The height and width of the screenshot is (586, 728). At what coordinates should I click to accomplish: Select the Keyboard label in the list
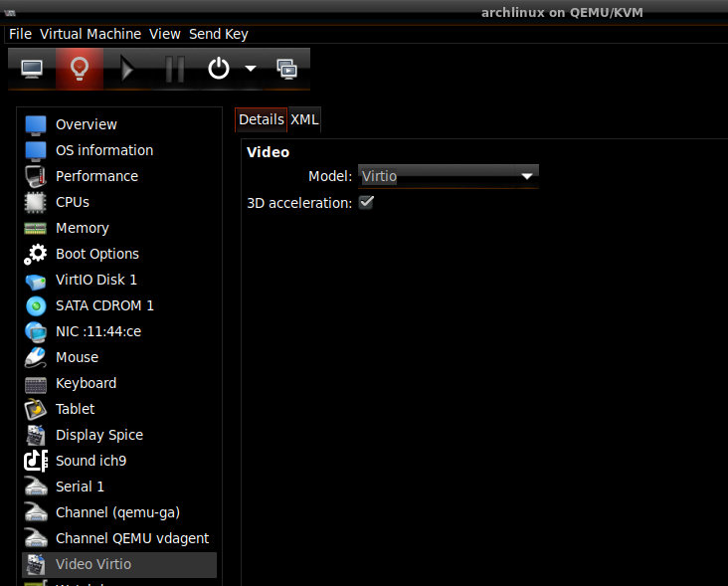(x=87, y=384)
